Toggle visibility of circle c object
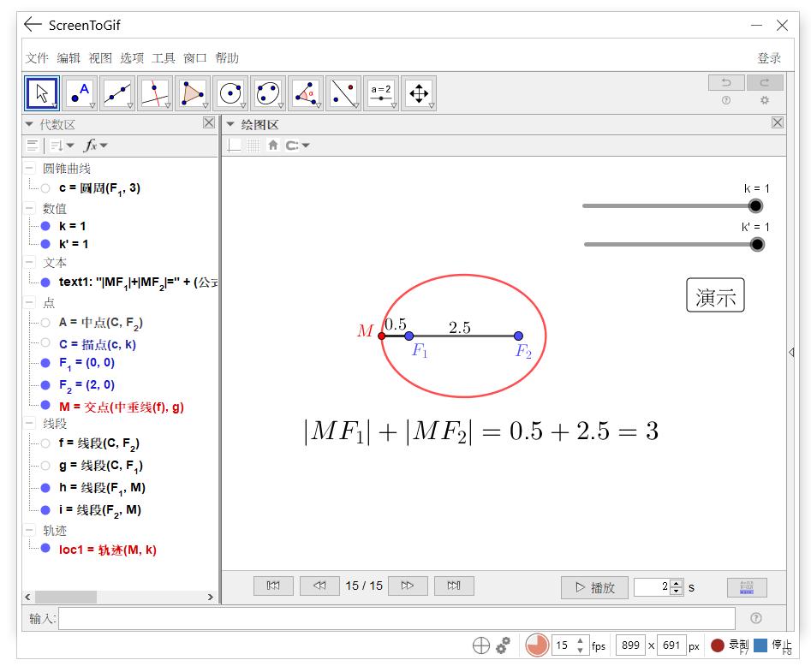Image resolution: width=811 pixels, height=672 pixels. pyautogui.click(x=45, y=188)
